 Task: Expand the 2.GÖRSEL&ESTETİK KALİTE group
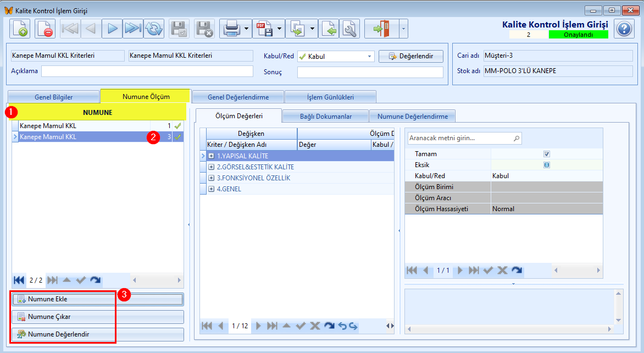coord(211,167)
